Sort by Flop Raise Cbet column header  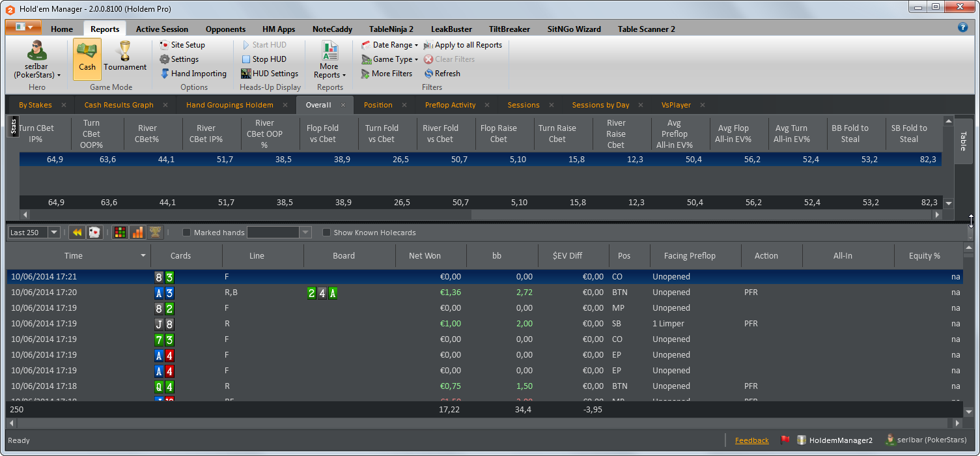[505, 134]
